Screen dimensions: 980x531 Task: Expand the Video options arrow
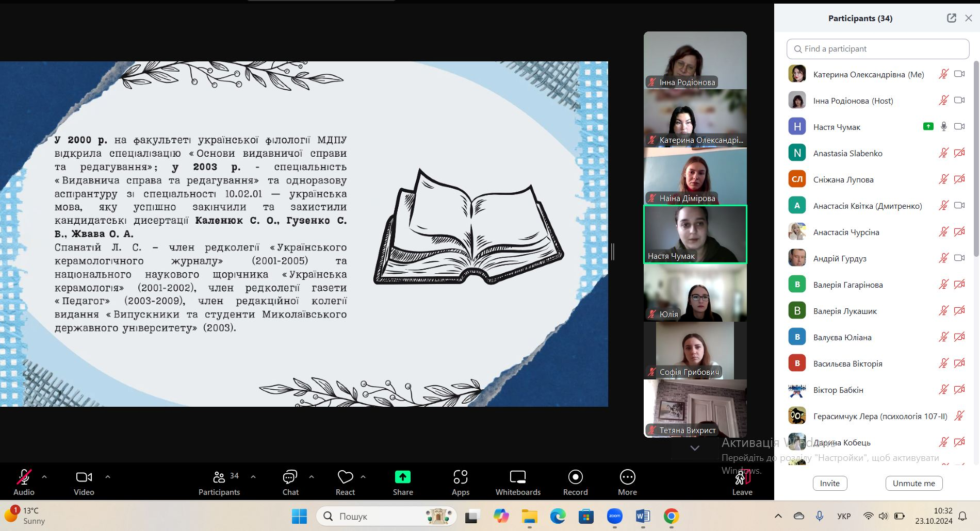108,477
